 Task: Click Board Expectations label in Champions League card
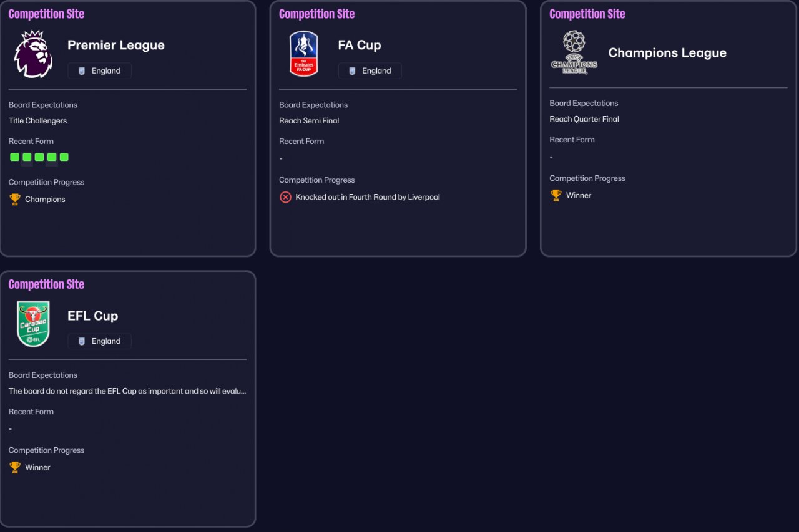tap(584, 104)
